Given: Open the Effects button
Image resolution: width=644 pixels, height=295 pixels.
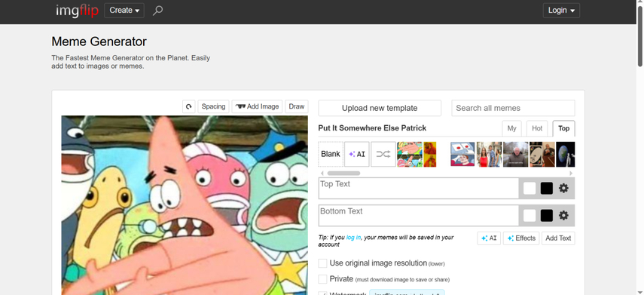Looking at the screenshot, I should pyautogui.click(x=521, y=238).
